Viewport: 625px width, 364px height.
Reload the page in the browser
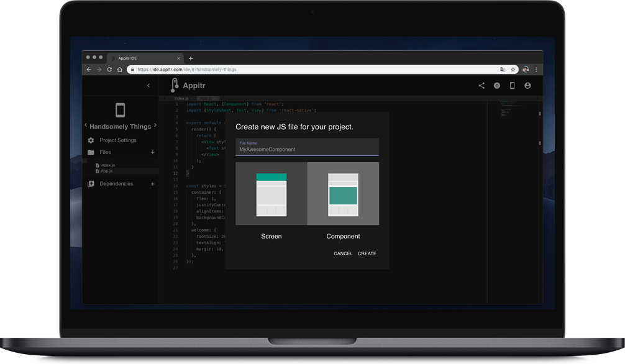click(x=110, y=70)
